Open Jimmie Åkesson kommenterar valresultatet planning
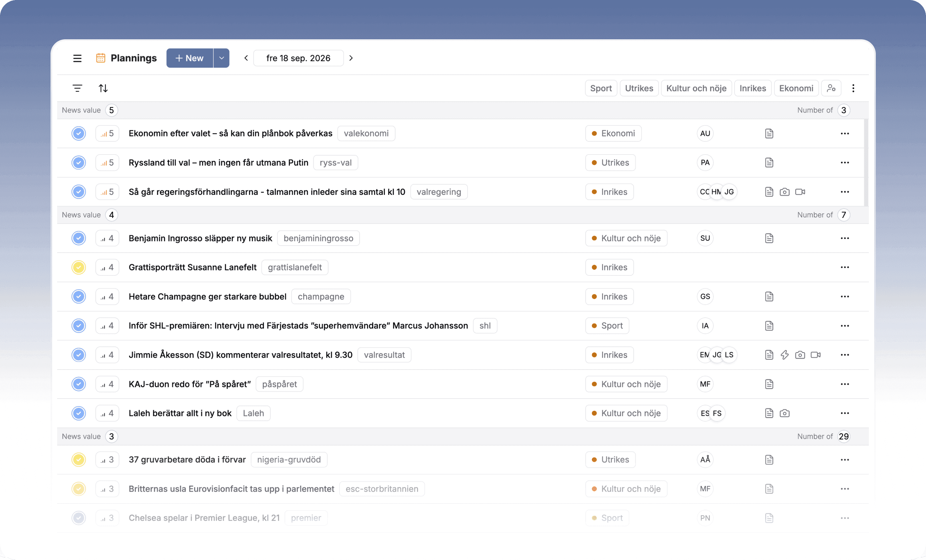This screenshot has width=926, height=560. pyautogui.click(x=240, y=355)
